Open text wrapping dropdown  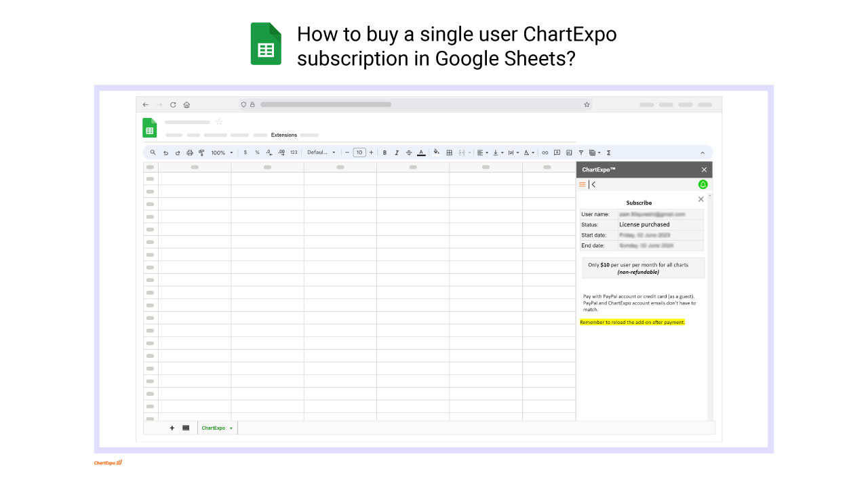514,152
